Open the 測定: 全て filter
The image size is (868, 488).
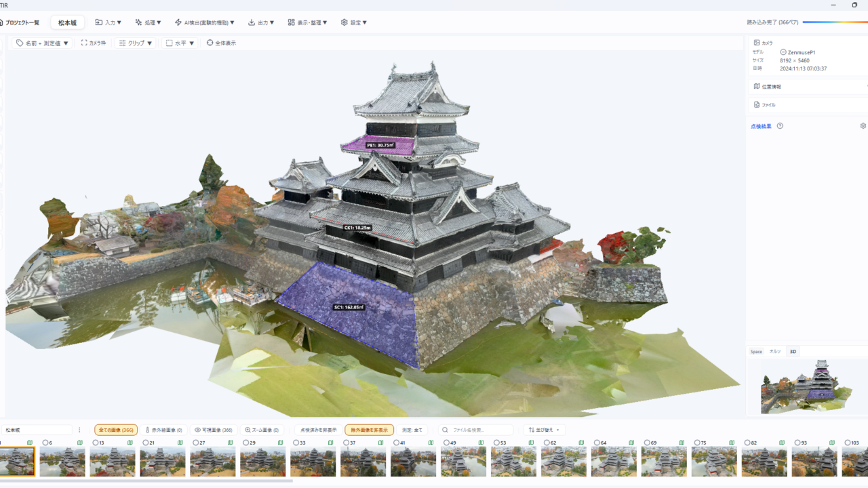pyautogui.click(x=412, y=430)
